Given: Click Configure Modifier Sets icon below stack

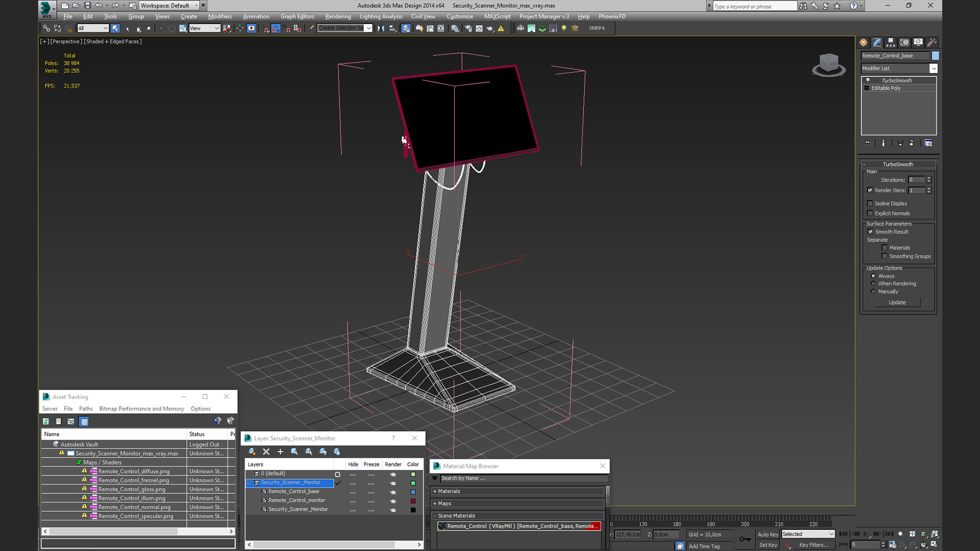Looking at the screenshot, I should 928,143.
